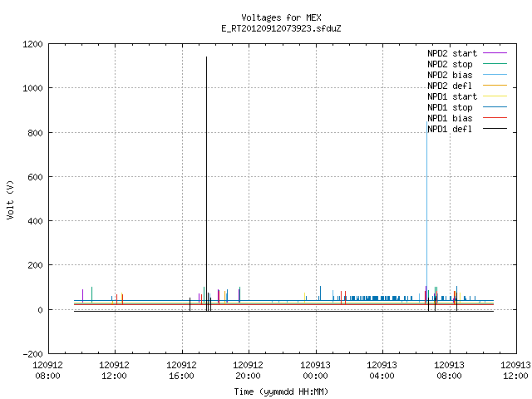The image size is (532, 399).
Task: Click the black NPD1 defl legend line
Action: 495,129
